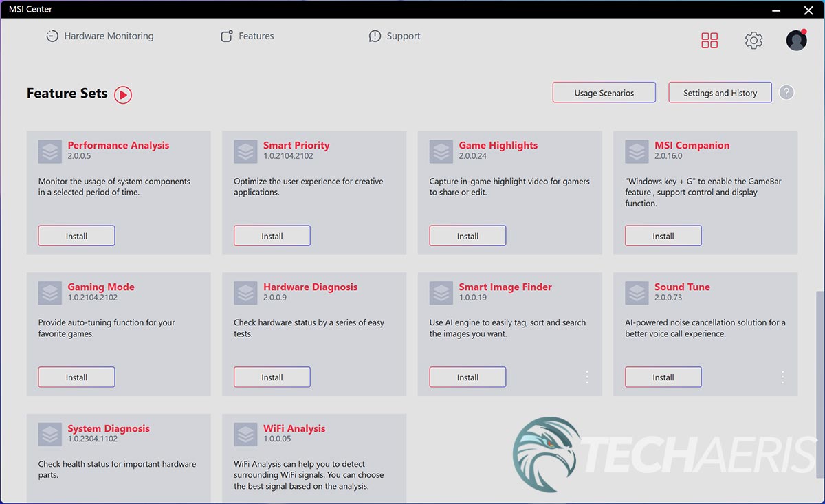Click the Support chat bubble icon

pos(375,36)
